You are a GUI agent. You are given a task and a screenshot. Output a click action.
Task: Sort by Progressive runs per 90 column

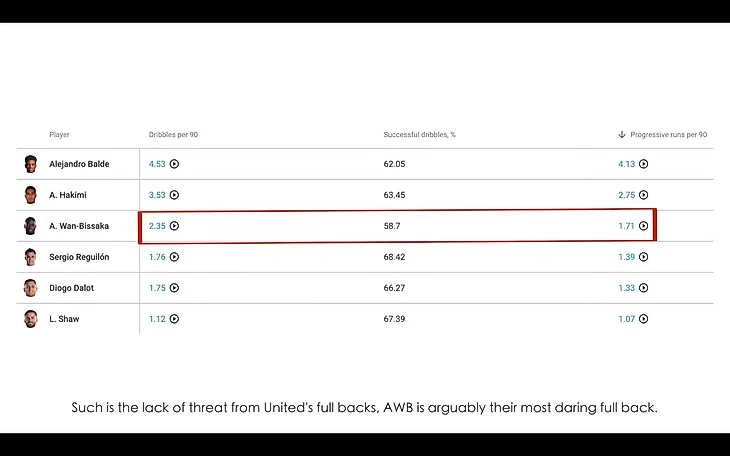click(x=668, y=134)
